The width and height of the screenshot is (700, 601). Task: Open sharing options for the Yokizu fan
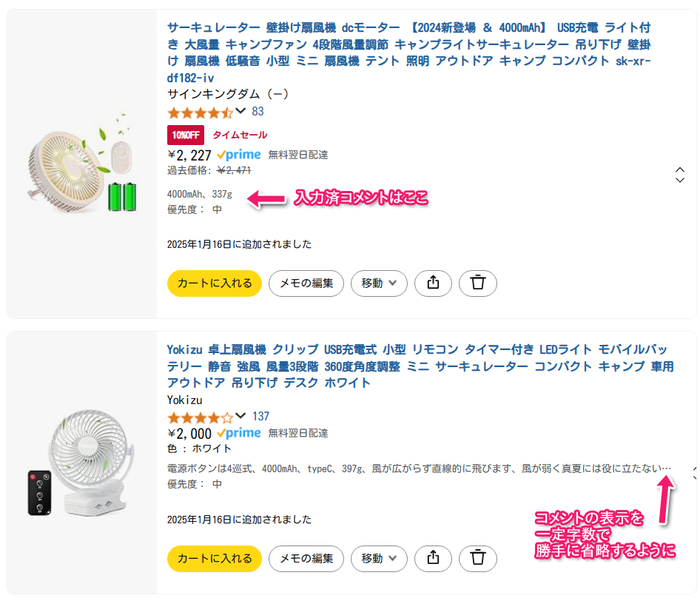coord(433,559)
